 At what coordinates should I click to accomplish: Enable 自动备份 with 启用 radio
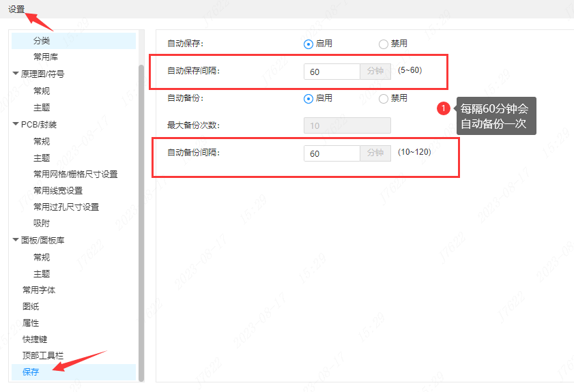point(308,99)
